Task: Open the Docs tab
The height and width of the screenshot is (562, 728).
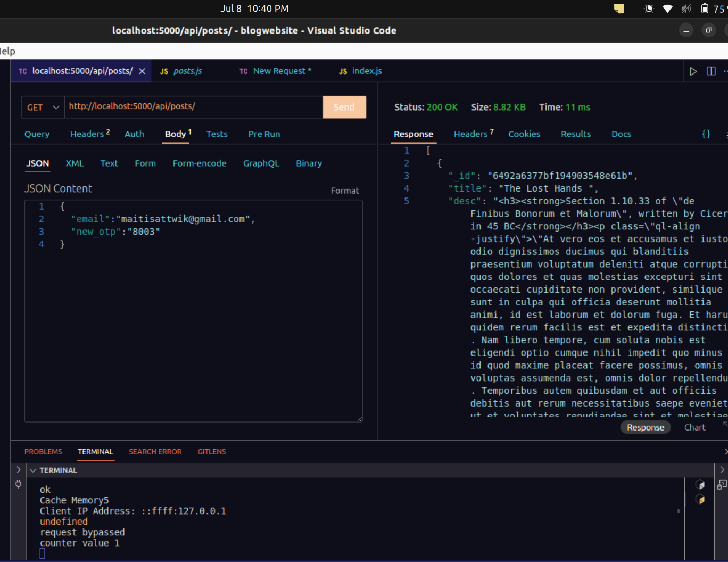Action: 621,134
